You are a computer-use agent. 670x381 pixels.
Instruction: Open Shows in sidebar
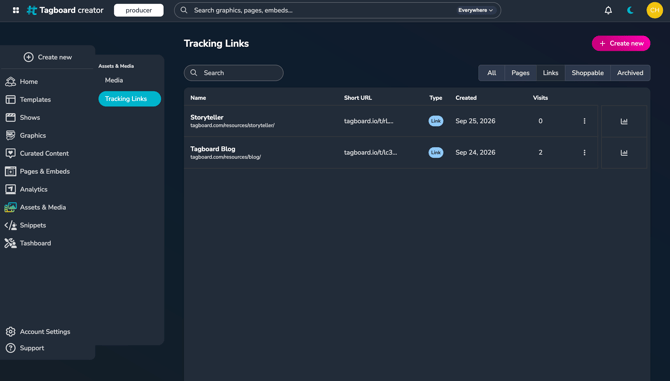pos(22,117)
